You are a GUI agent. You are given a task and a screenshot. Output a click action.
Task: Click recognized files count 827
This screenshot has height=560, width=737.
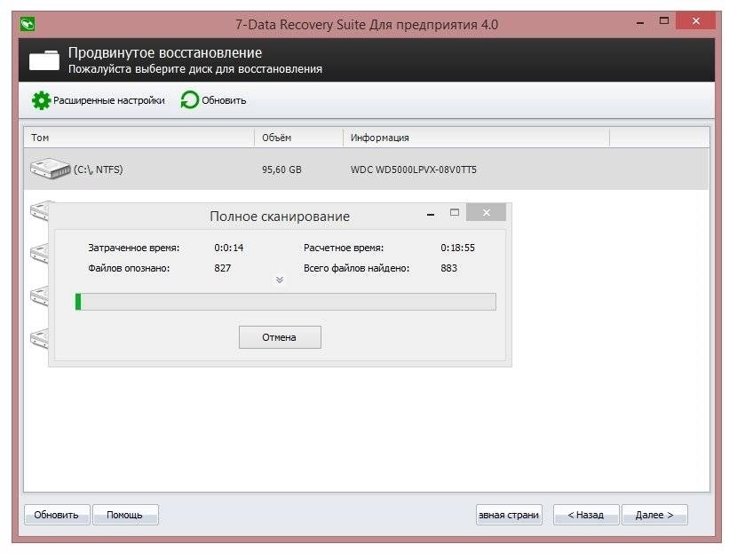click(x=223, y=268)
